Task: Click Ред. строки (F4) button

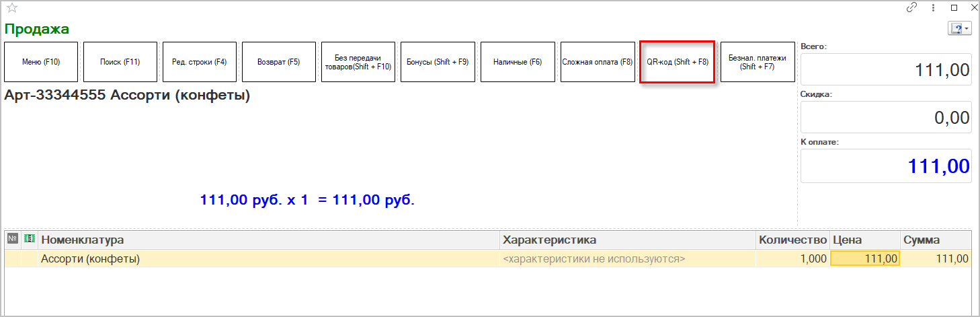Action: coord(200,62)
